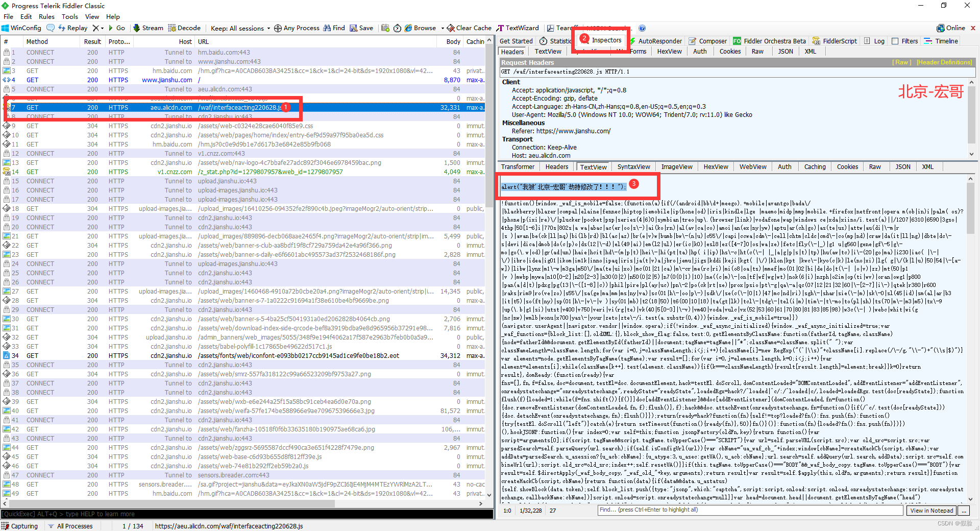Click the camera screenshot toolbar icon
980x531 pixels.
pyautogui.click(x=385, y=28)
